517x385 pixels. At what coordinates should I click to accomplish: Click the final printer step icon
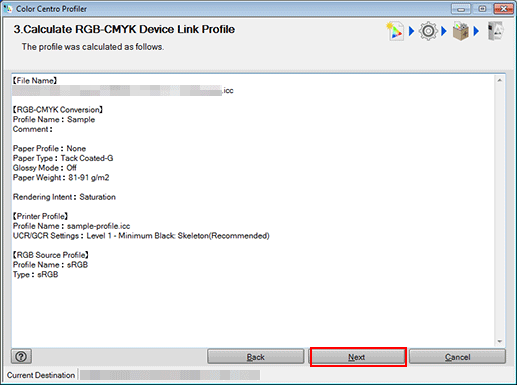(x=495, y=31)
